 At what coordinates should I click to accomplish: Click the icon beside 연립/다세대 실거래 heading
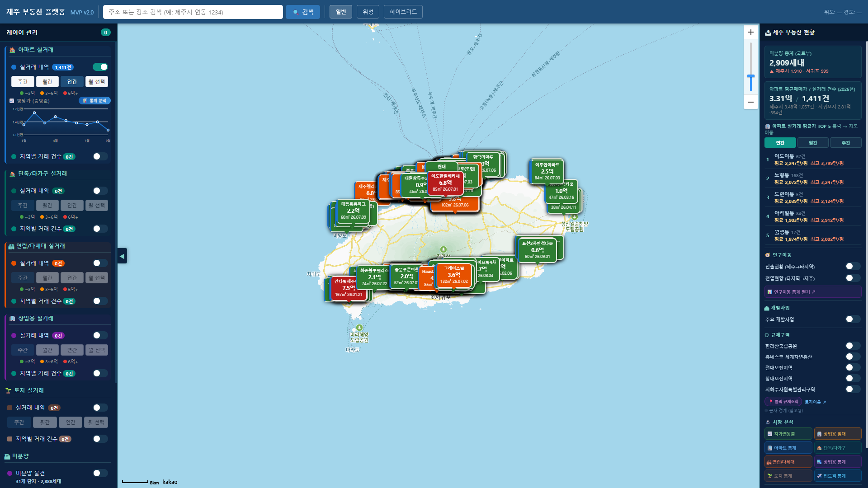tap(11, 246)
